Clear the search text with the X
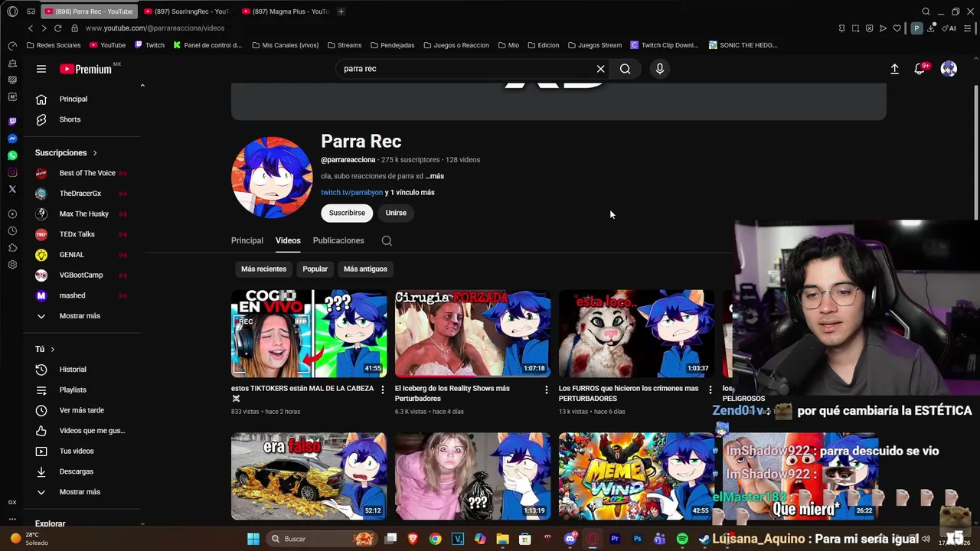 [x=601, y=69]
